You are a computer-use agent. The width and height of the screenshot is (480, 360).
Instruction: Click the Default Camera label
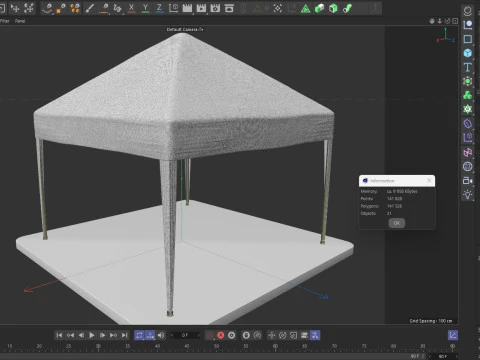182,29
